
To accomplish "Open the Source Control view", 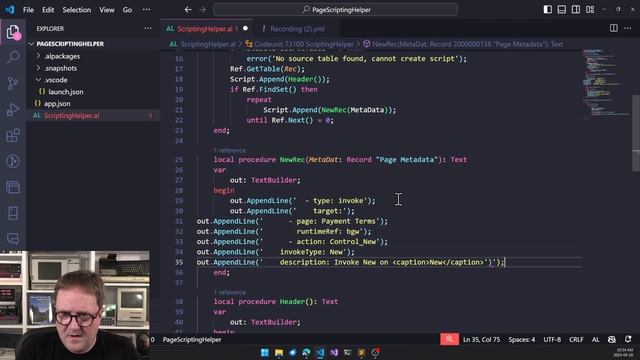I will click(x=13, y=83).
